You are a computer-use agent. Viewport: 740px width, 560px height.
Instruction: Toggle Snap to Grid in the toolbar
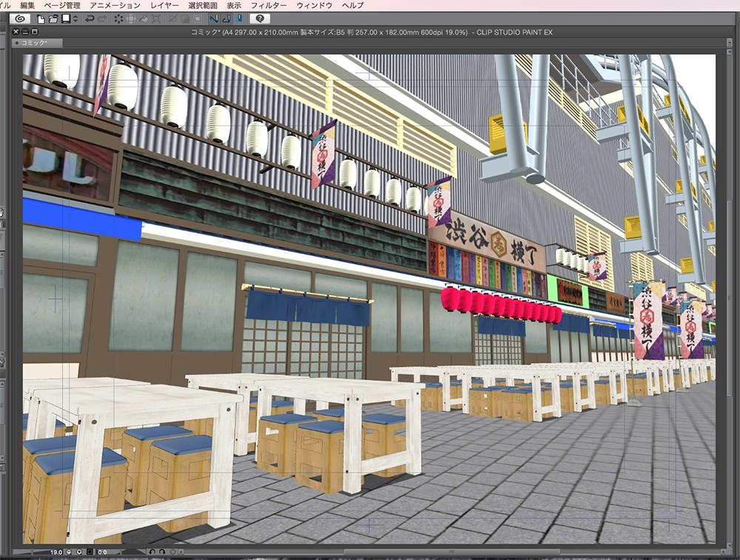240,21
